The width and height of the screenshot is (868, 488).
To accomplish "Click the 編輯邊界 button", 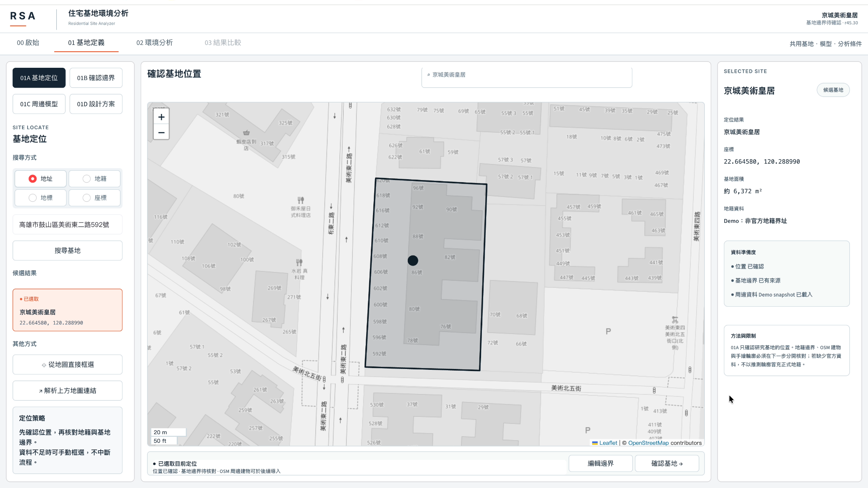I will 601,463.
